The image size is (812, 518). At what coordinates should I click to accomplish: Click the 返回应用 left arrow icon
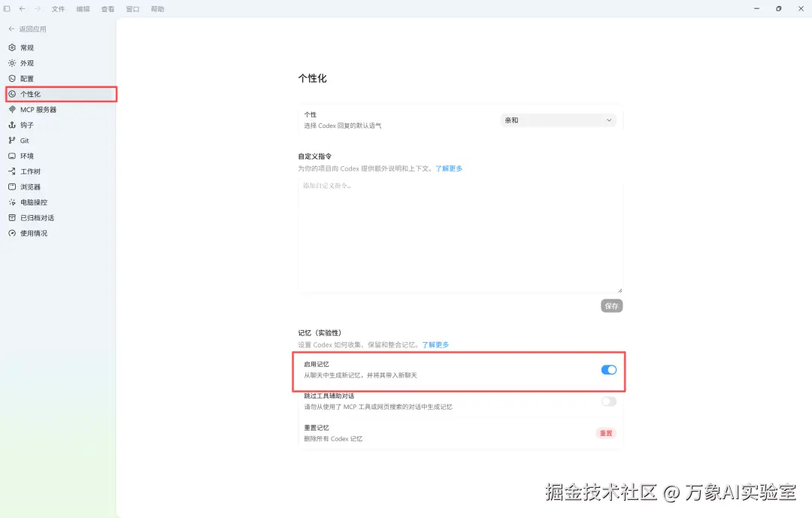11,29
